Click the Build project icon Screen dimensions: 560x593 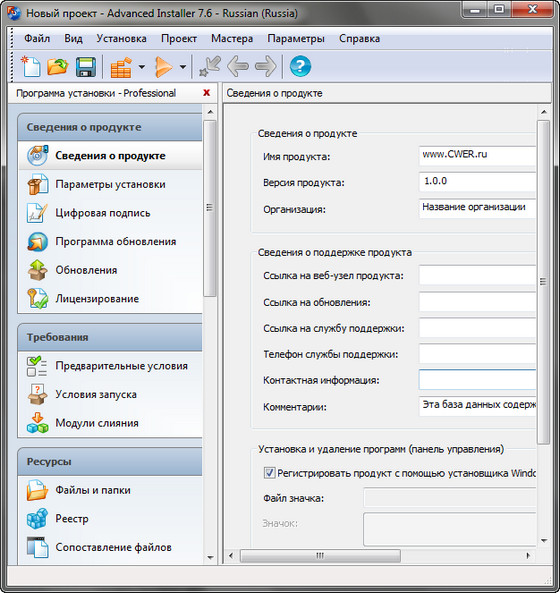(121, 67)
